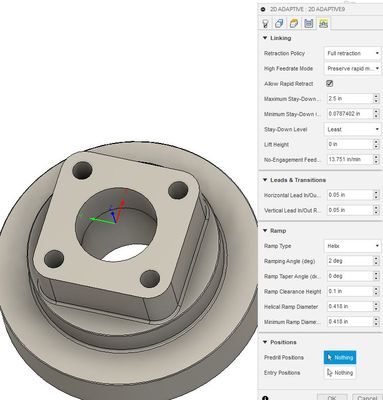
Task: Collapse the Positions section
Action: (265, 342)
